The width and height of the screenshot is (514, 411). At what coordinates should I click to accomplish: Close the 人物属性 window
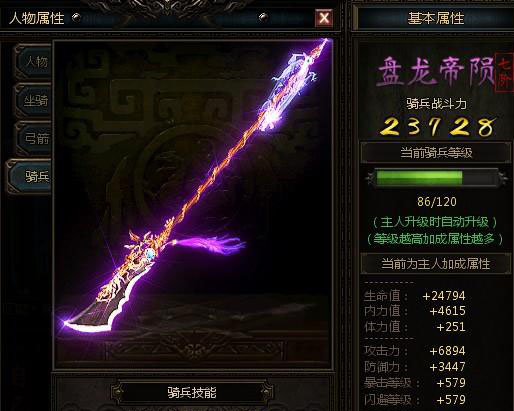pos(324,18)
